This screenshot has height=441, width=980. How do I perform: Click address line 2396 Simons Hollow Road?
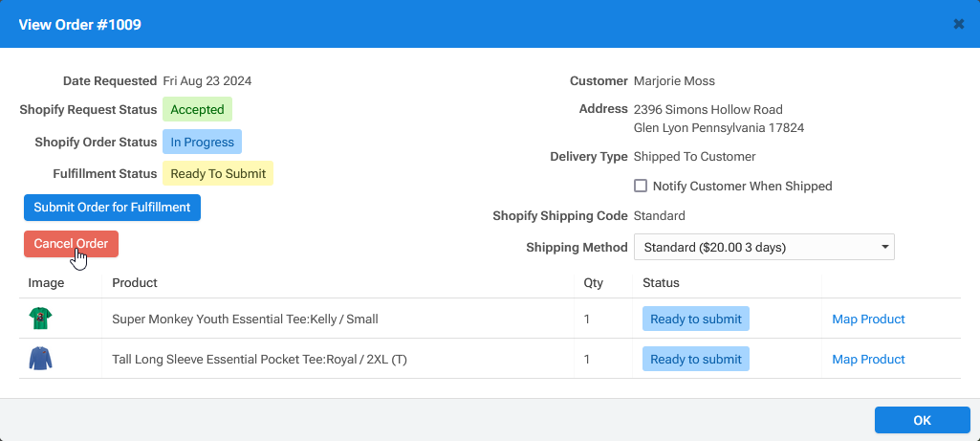pos(708,109)
